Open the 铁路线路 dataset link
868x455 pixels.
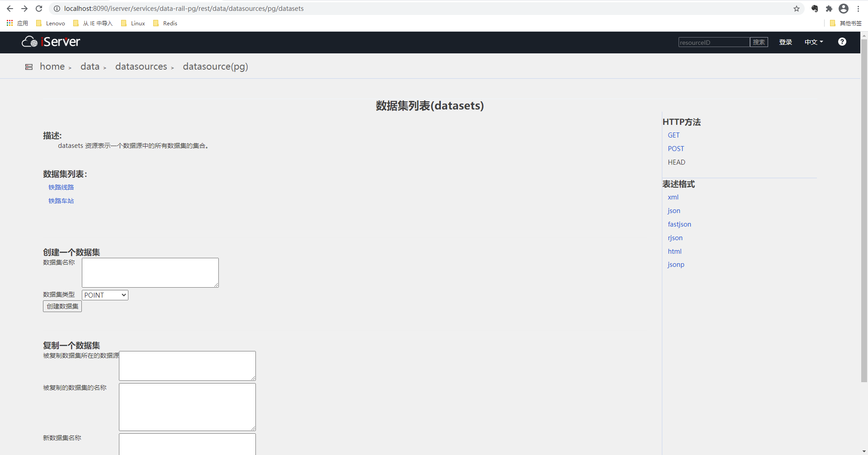[61, 187]
